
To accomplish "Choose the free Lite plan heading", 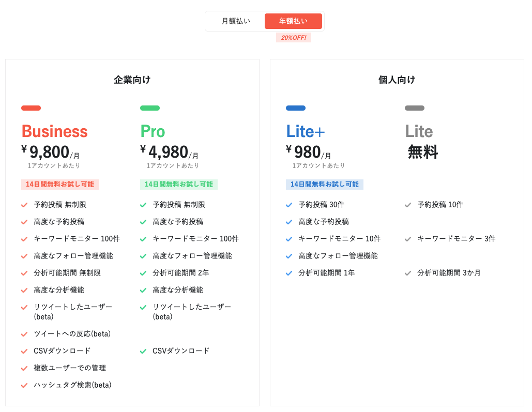I will click(x=419, y=131).
